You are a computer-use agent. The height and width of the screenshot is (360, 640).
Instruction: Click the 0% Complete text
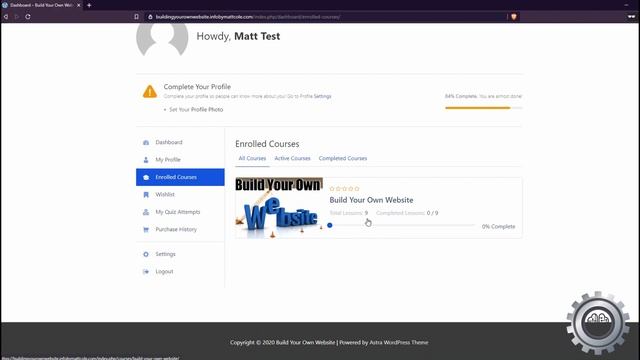coord(498,227)
